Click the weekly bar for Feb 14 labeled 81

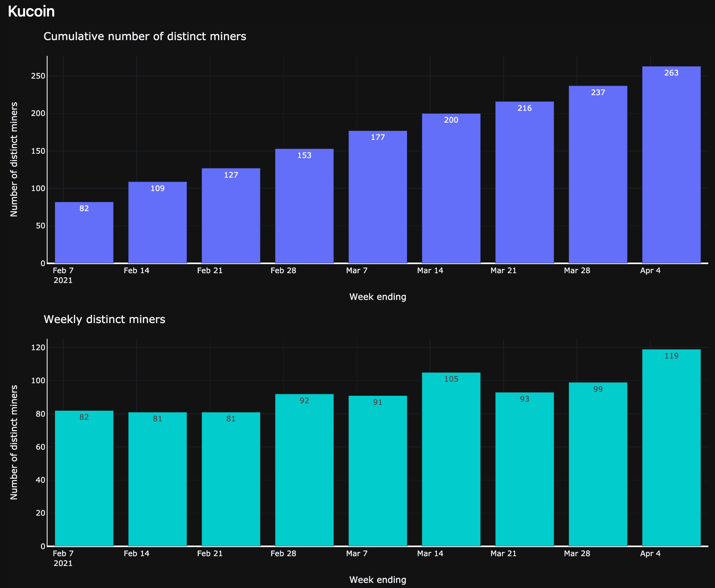point(158,479)
